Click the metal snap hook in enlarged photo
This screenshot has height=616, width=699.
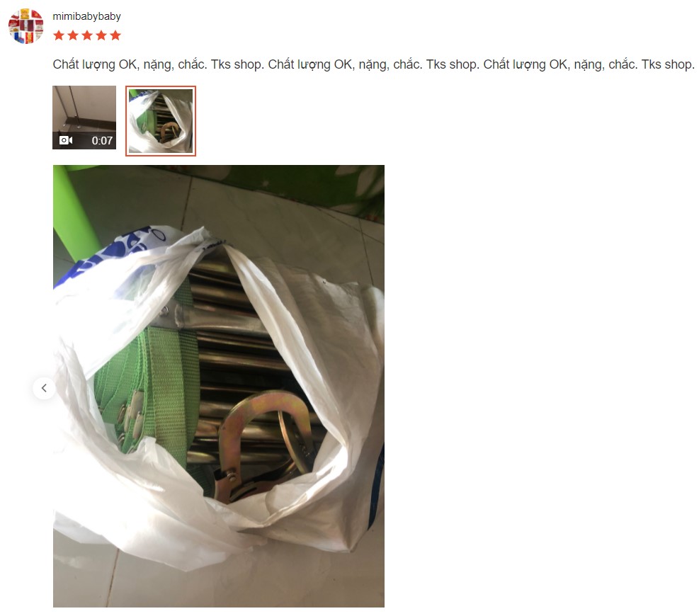pos(264,446)
